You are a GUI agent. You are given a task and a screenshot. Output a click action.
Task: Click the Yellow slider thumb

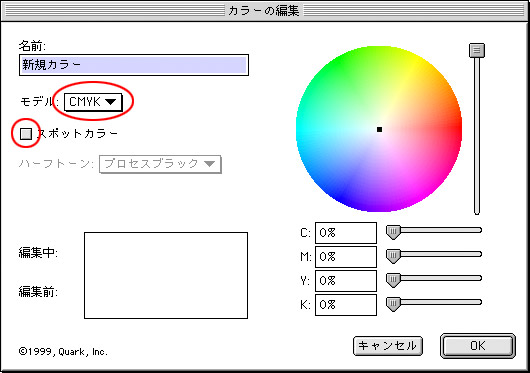[x=393, y=280]
